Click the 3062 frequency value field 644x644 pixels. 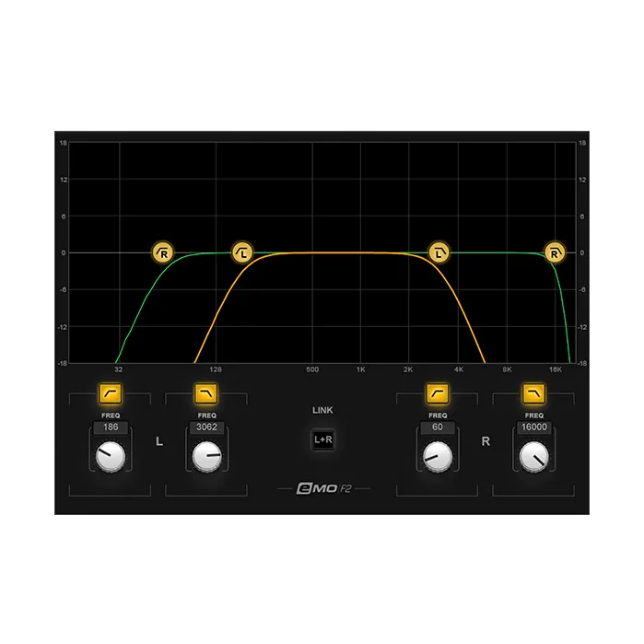(x=206, y=427)
